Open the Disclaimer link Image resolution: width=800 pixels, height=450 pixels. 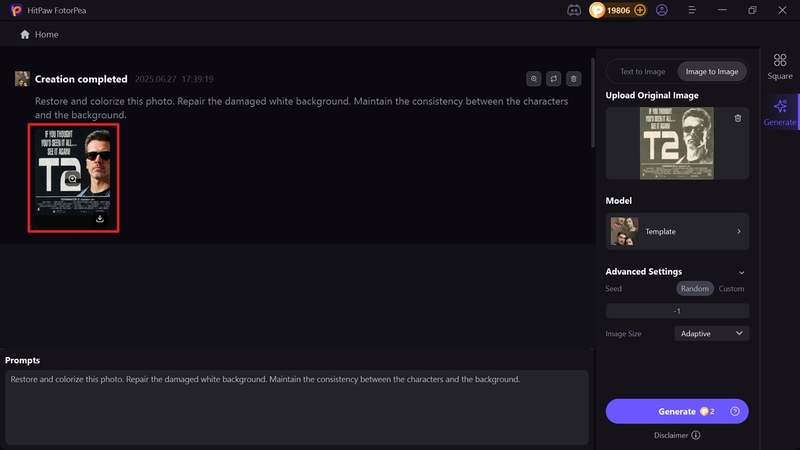[x=671, y=435]
